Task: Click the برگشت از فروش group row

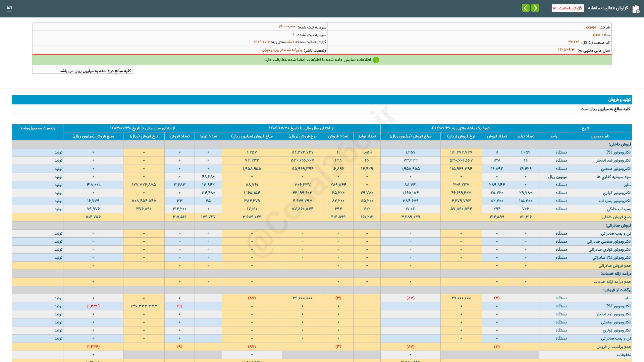Action: pyautogui.click(x=617, y=290)
